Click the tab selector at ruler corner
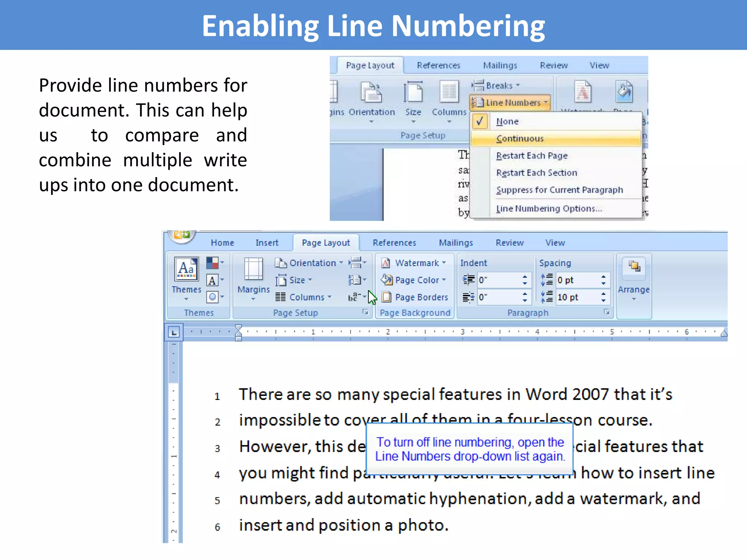Screen dimensions: 747x560 coord(174,332)
